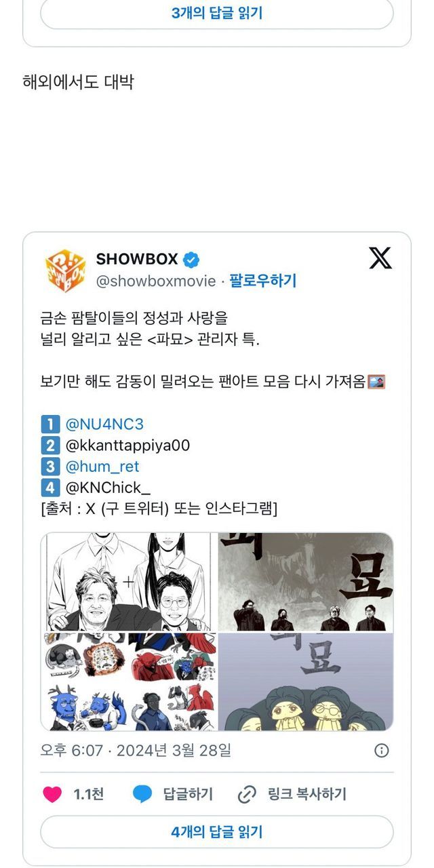Open the @hum_ret mention link
Viewport: 434px width, 868px height.
click(x=102, y=467)
